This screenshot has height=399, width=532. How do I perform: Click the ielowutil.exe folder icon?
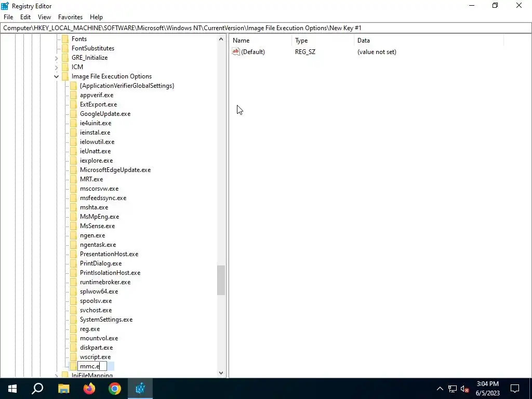tap(74, 141)
